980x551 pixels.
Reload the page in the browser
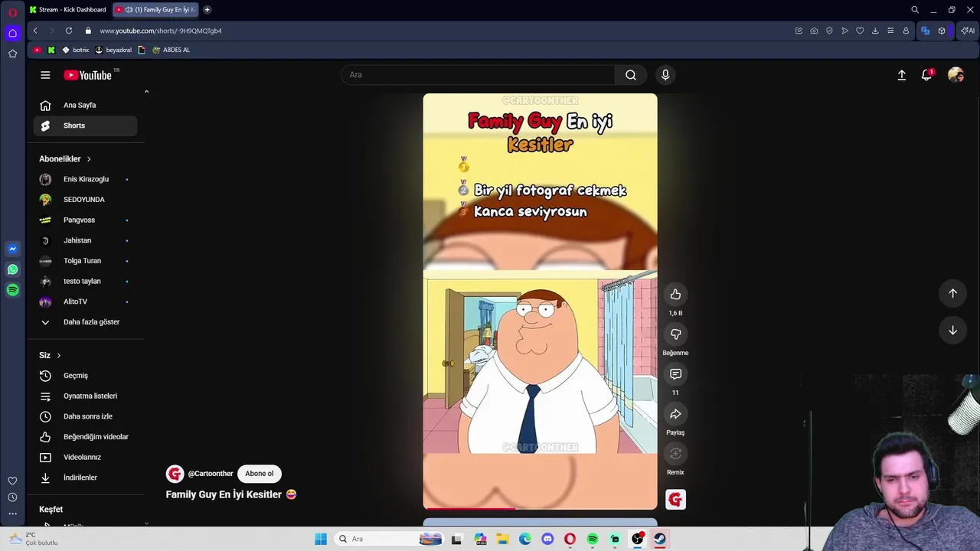coord(68,31)
